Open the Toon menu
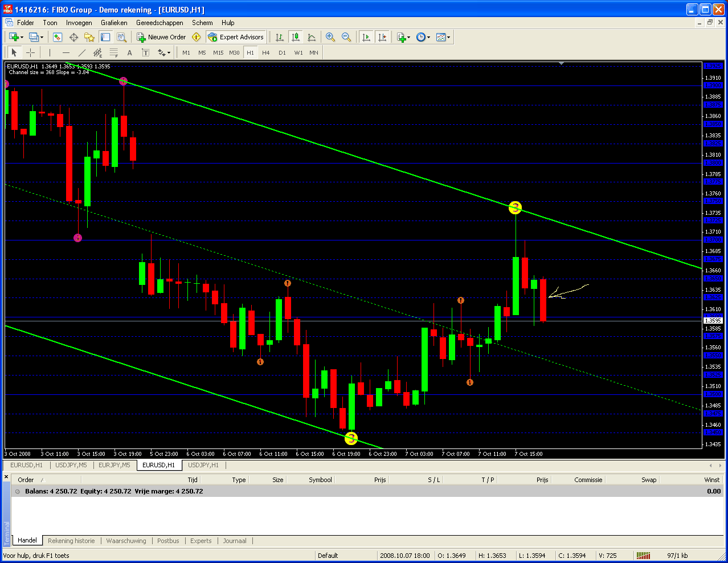This screenshot has height=563, width=728. click(50, 23)
